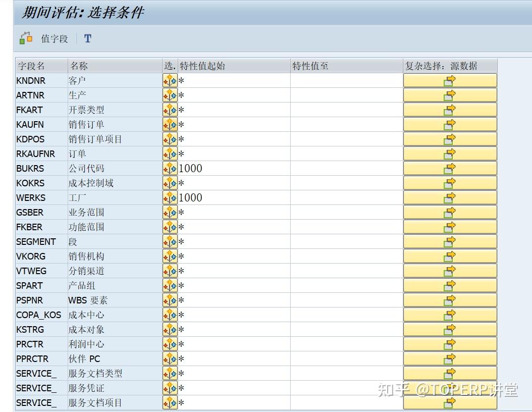Click the selection icon in KNDNR row
Viewport: 532px width, 412px height.
170,80
